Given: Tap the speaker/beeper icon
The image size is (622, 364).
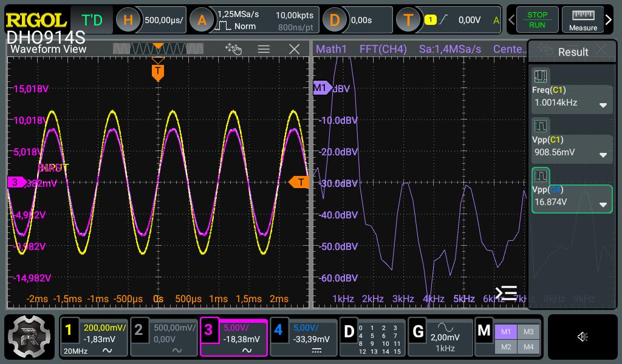Looking at the screenshot, I should pos(583,337).
